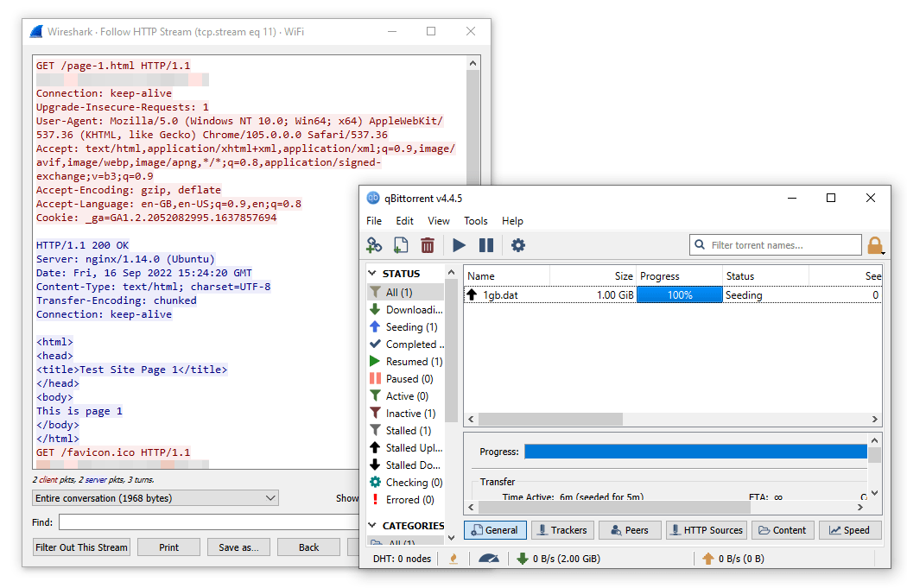The height and width of the screenshot is (588, 907).
Task: Select the Stalled Uploading status filter
Action: pyautogui.click(x=405, y=448)
